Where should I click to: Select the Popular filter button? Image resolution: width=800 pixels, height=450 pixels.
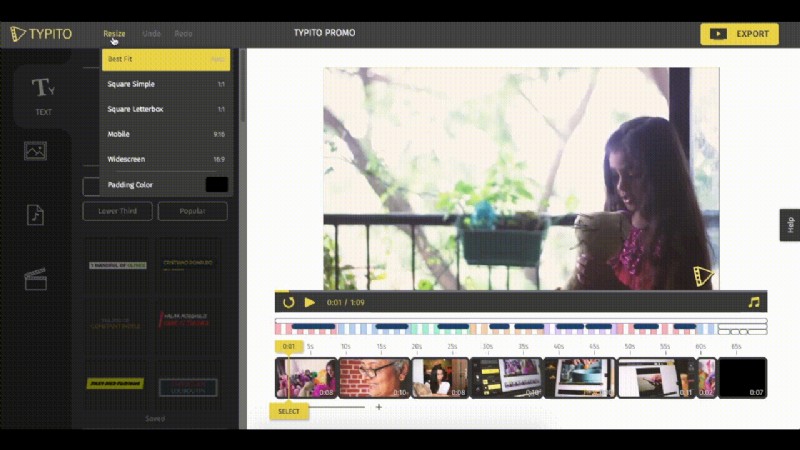pyautogui.click(x=192, y=211)
